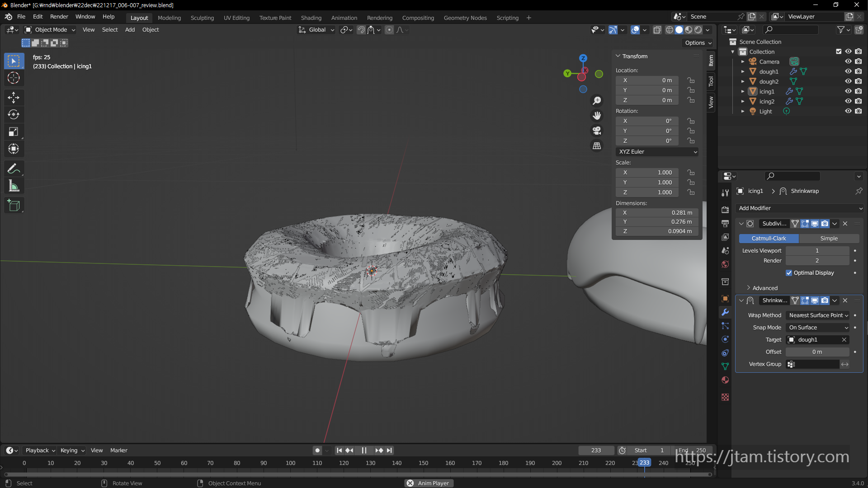Open the Add Modifier menu

click(x=799, y=208)
